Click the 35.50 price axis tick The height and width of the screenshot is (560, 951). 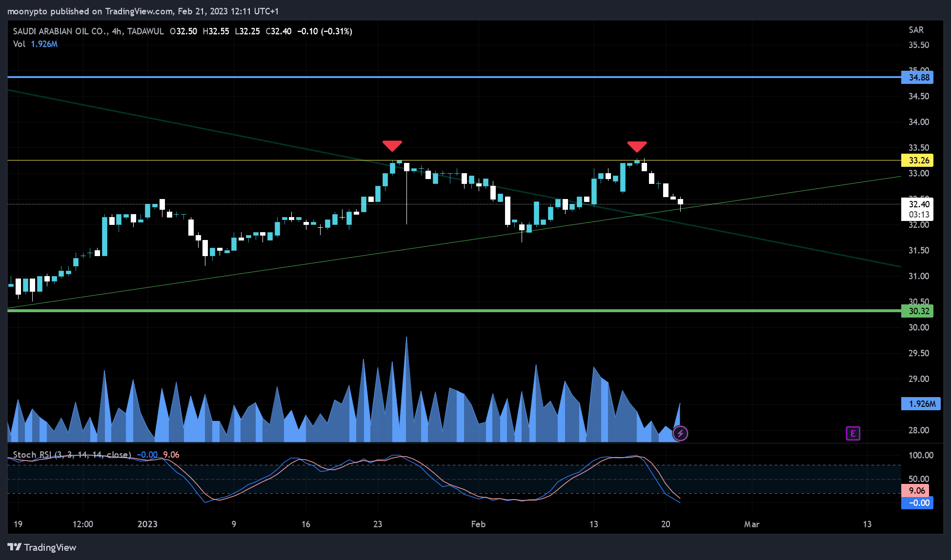[x=918, y=45]
